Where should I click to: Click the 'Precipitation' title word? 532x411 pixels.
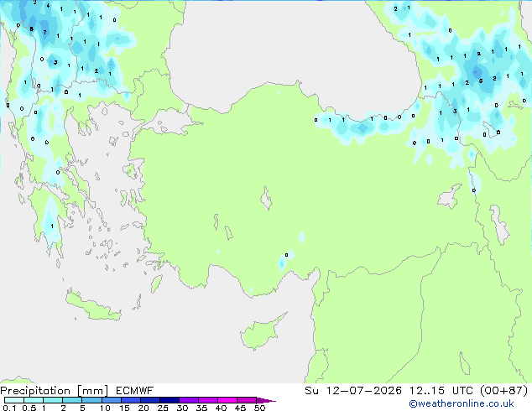point(35,391)
